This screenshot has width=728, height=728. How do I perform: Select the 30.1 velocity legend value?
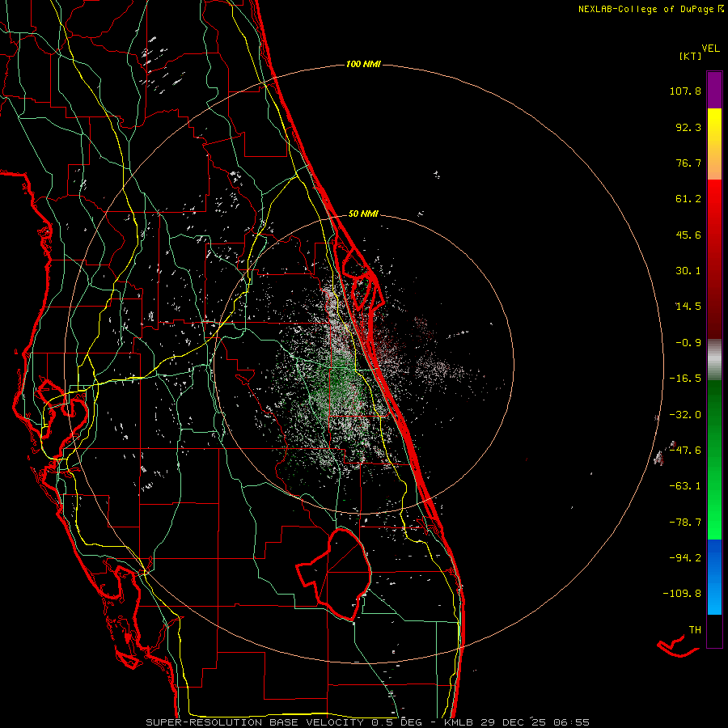click(x=688, y=271)
